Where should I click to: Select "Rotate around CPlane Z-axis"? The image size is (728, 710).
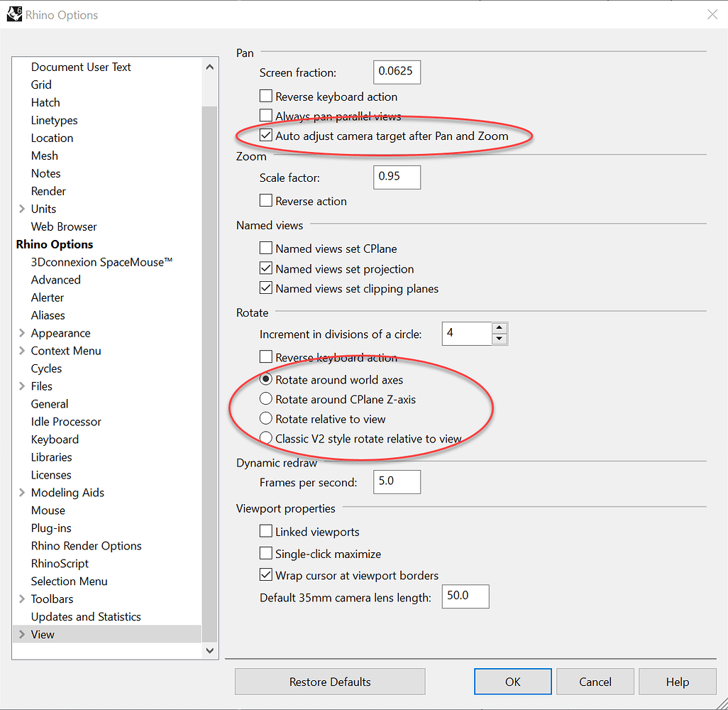click(266, 399)
